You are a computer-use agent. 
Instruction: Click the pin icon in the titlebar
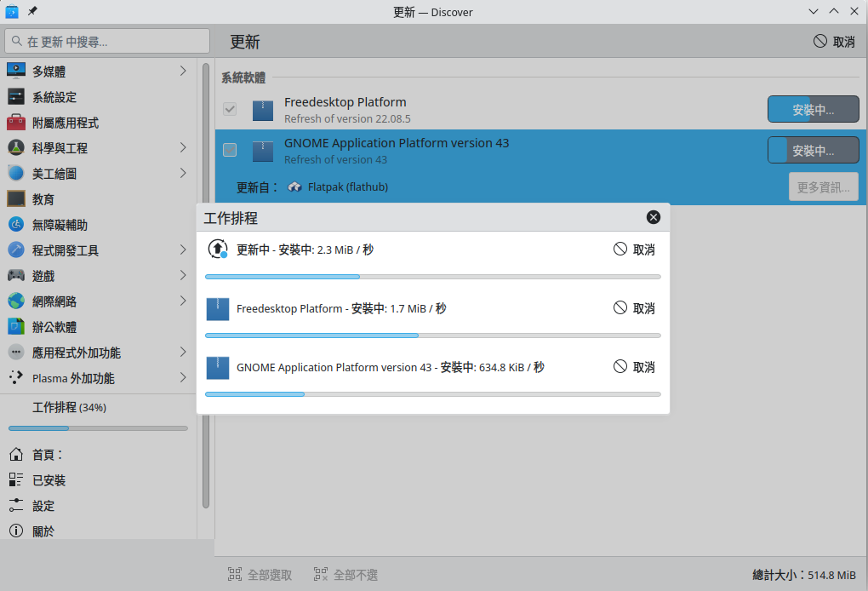32,12
